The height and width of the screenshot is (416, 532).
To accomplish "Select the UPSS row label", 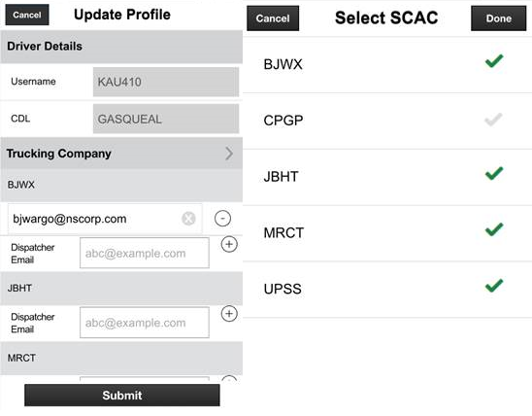I will tap(283, 289).
